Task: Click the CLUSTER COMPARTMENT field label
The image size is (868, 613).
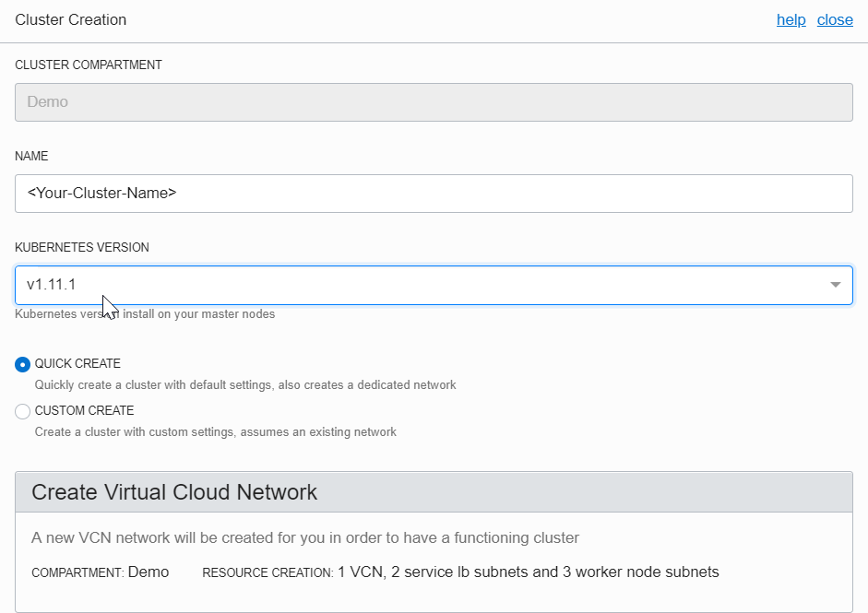Action: coord(89,65)
